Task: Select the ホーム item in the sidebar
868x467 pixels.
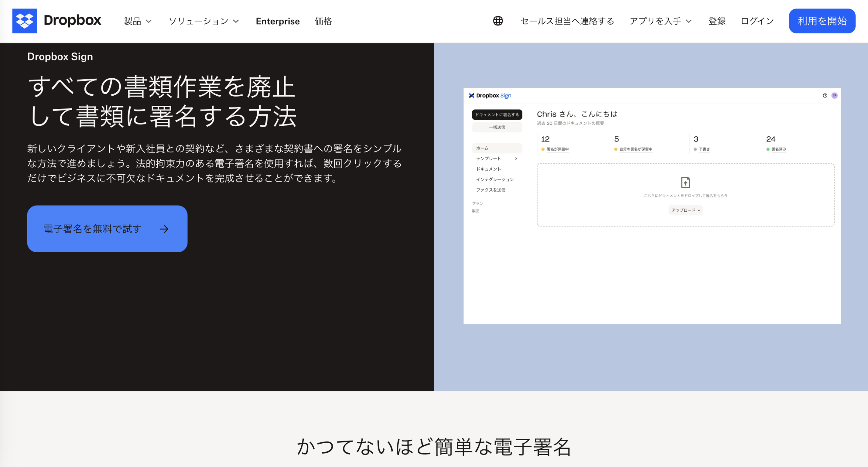Action: click(482, 148)
